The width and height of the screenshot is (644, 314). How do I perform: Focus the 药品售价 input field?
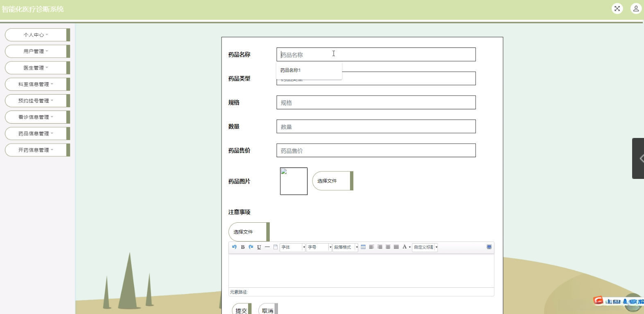(376, 150)
